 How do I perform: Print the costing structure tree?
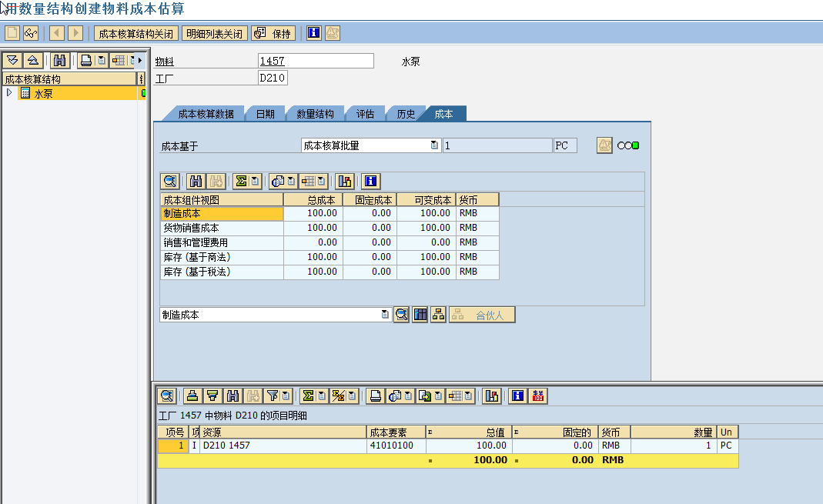86,61
